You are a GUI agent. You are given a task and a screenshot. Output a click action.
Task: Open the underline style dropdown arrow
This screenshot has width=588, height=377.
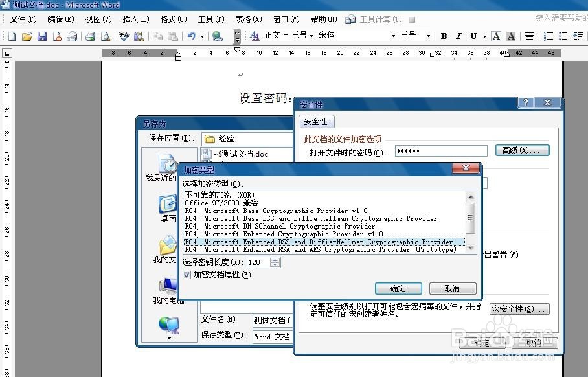[x=484, y=36]
